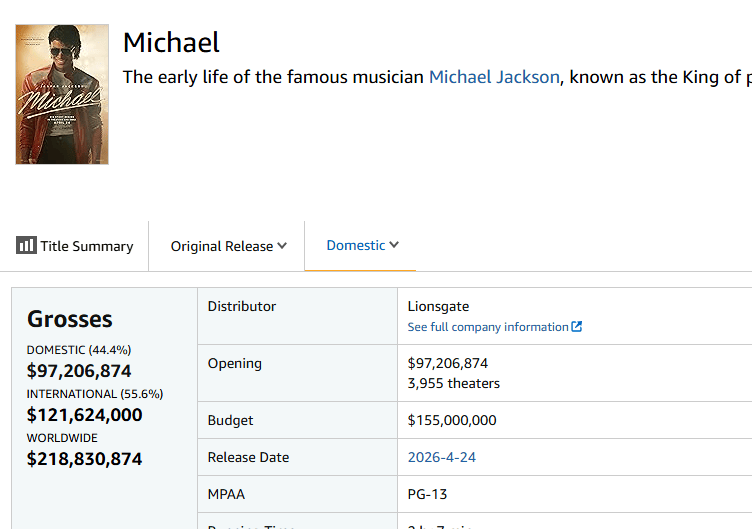Click the 3,955 theaters opening text
The image size is (752, 529).
pyautogui.click(x=454, y=383)
